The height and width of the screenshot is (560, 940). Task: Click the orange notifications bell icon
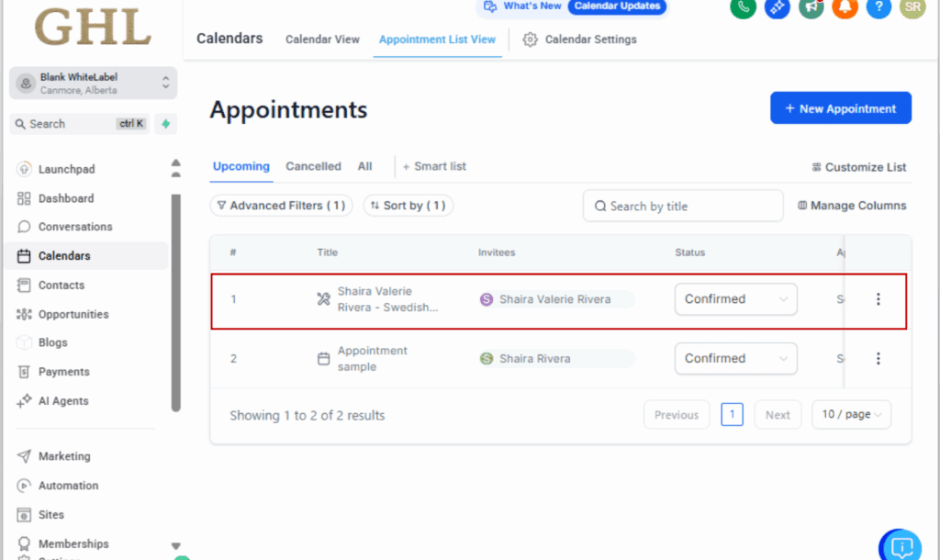tap(845, 7)
